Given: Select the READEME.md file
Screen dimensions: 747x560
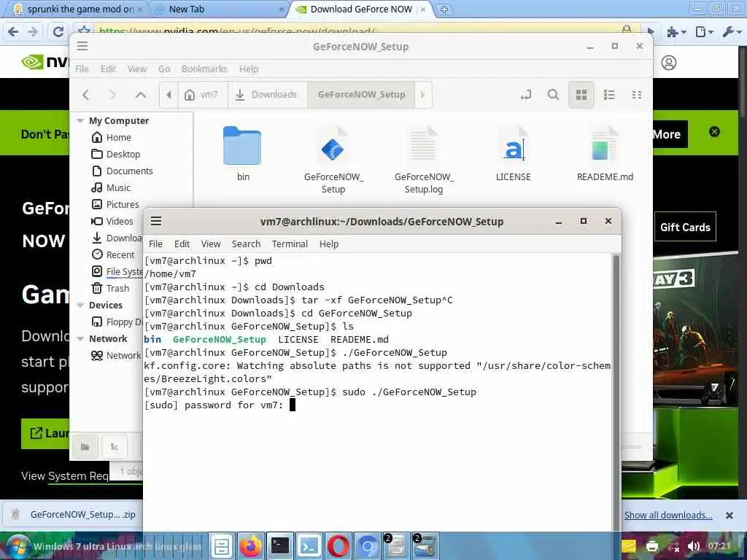Looking at the screenshot, I should [605, 154].
